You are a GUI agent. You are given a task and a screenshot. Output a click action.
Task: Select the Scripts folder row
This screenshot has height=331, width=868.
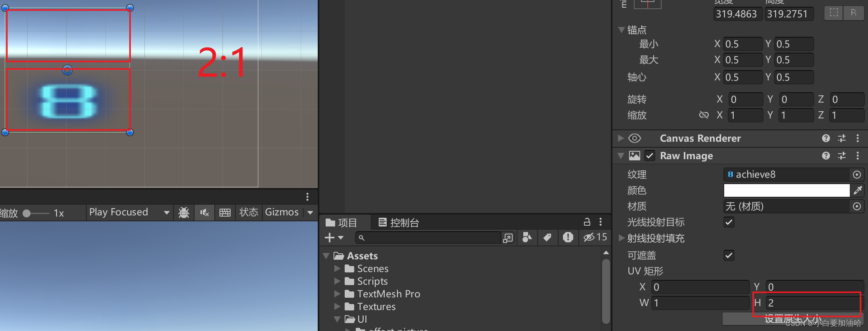click(x=462, y=281)
